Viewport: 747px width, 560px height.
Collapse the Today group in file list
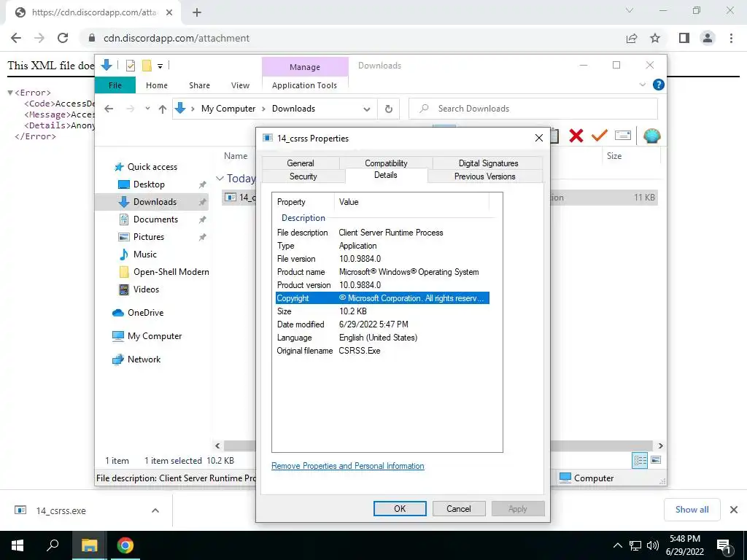click(x=220, y=179)
